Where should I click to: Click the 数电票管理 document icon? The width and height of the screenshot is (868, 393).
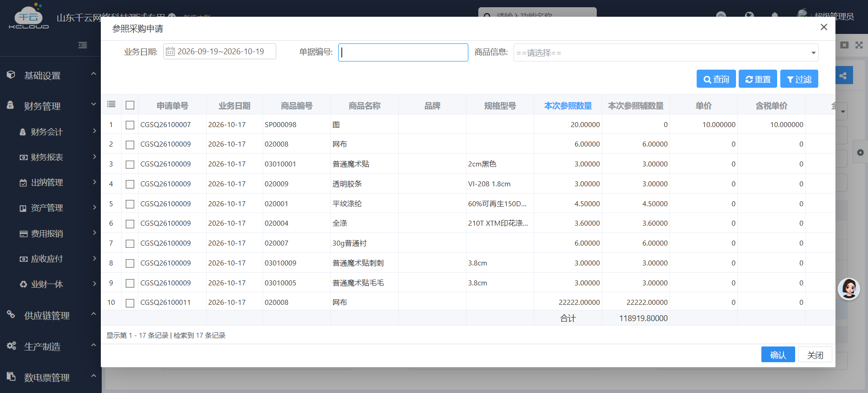[x=11, y=376]
